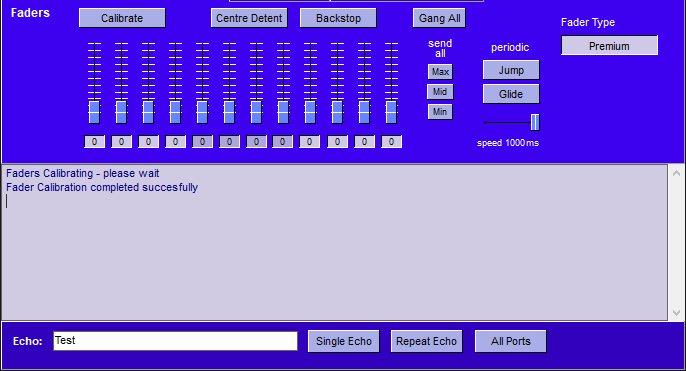Click the second fader knob
Viewport: 686px width, 371px height.
[121, 112]
